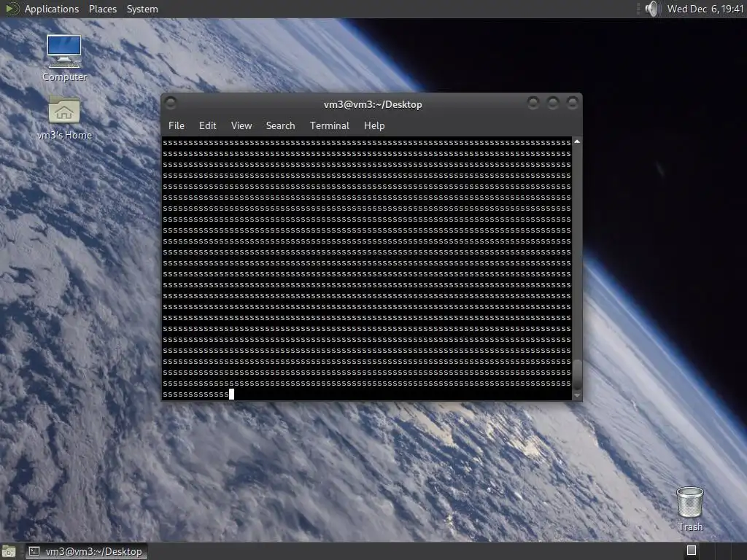Click the volume speaker icon in panel
747x560 pixels.
(x=651, y=9)
